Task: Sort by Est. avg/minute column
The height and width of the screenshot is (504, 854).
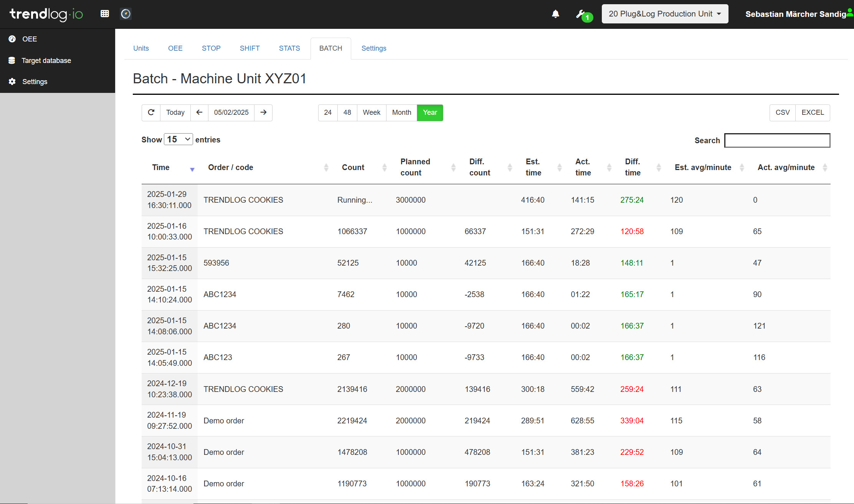Action: pyautogui.click(x=742, y=167)
